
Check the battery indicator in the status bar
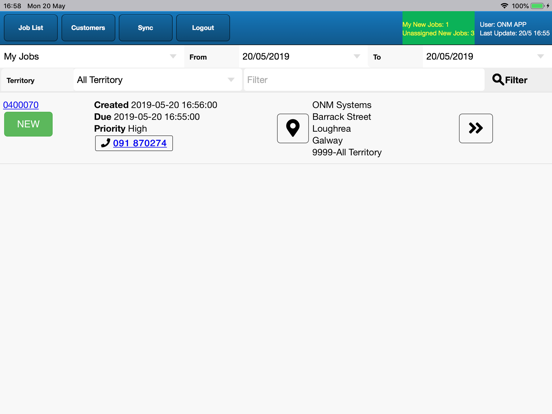point(537,6)
